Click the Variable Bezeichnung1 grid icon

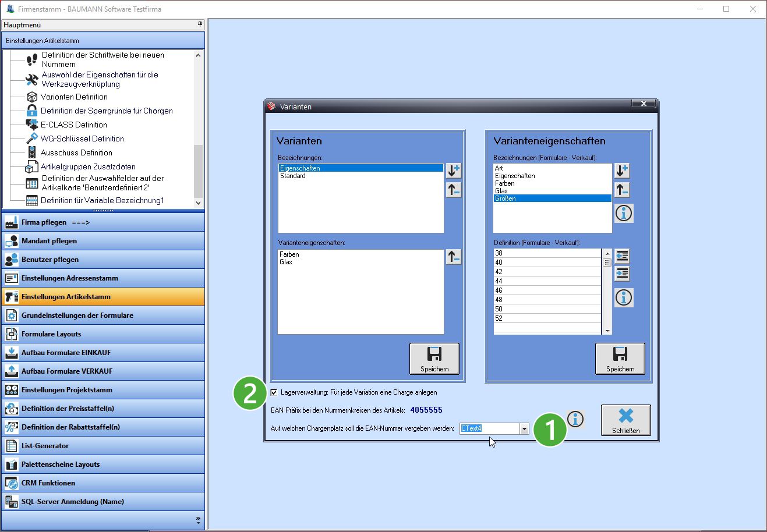coord(32,201)
